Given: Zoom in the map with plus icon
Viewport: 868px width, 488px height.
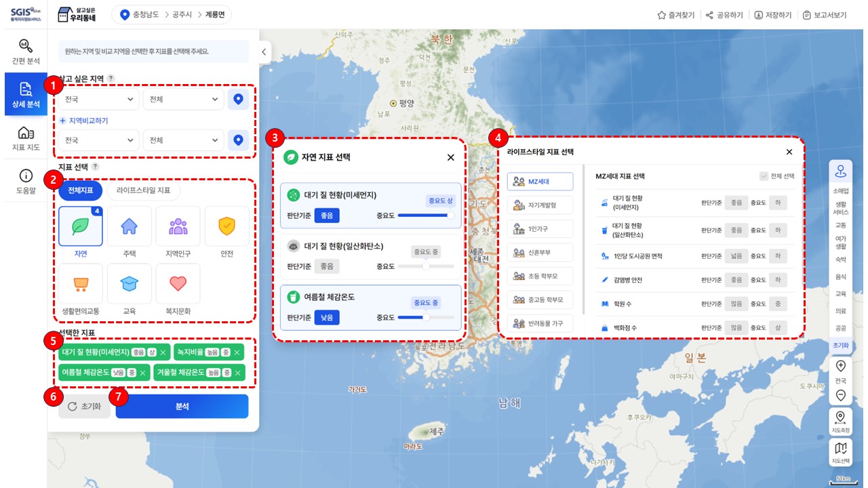Looking at the screenshot, I should coord(841,366).
